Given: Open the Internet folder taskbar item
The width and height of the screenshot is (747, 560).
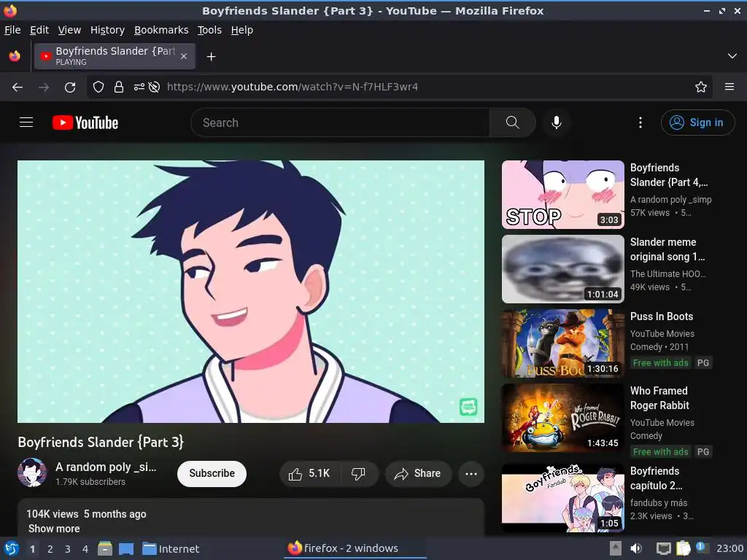Looking at the screenshot, I should [171, 549].
